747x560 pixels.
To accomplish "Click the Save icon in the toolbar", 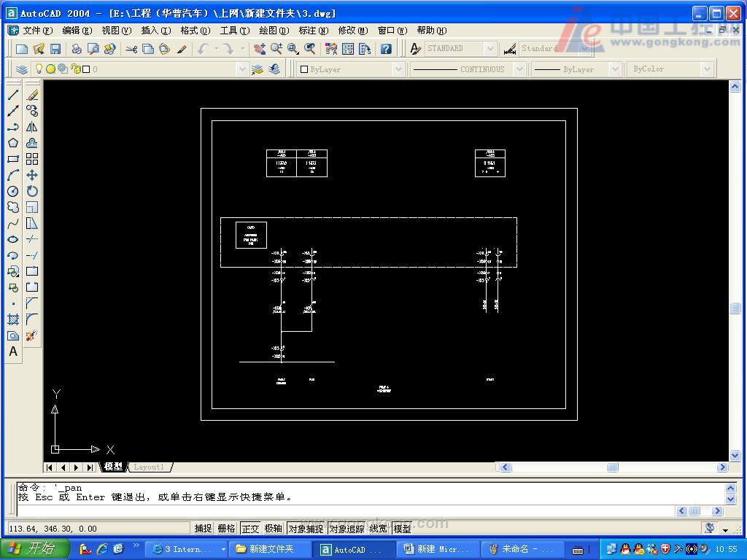I will (55, 49).
